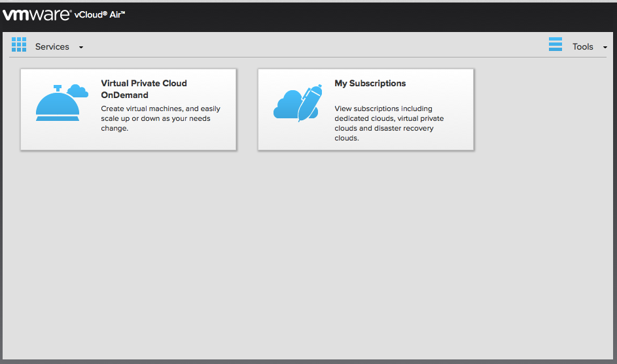Expand the Services dropdown arrow
This screenshot has height=364, width=617.
81,47
